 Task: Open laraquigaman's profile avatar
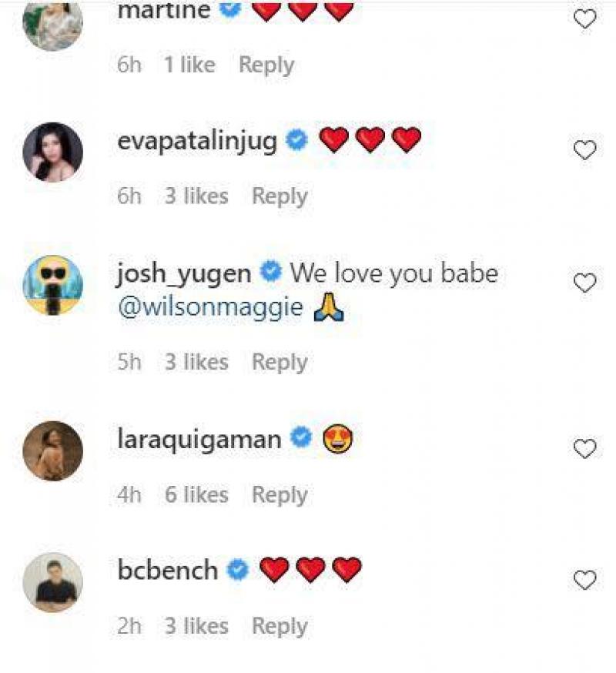click(x=52, y=450)
